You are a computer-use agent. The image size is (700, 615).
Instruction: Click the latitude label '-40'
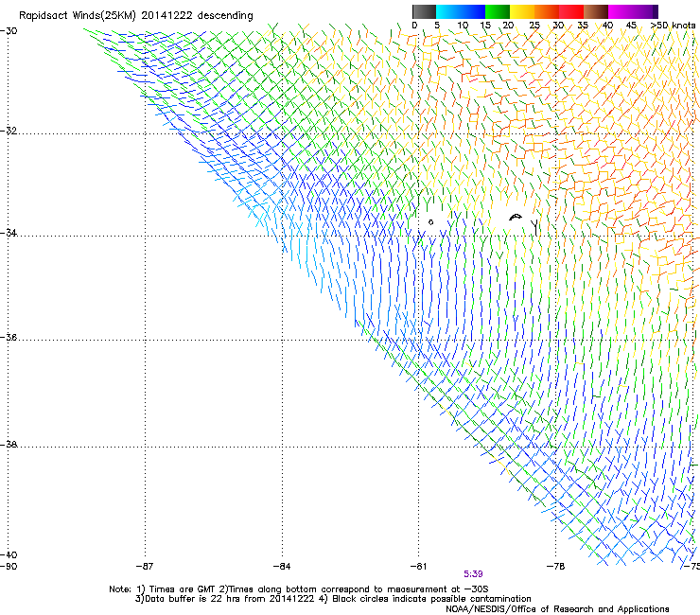tap(9, 554)
